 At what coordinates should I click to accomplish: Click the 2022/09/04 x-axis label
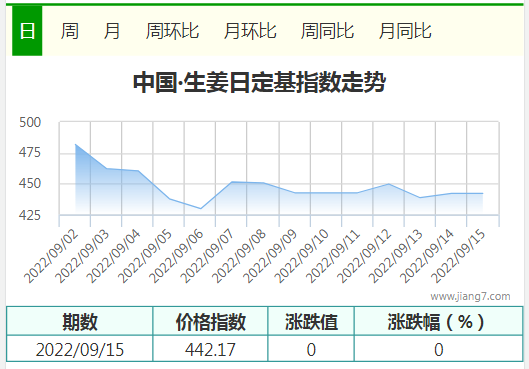[x=114, y=256]
